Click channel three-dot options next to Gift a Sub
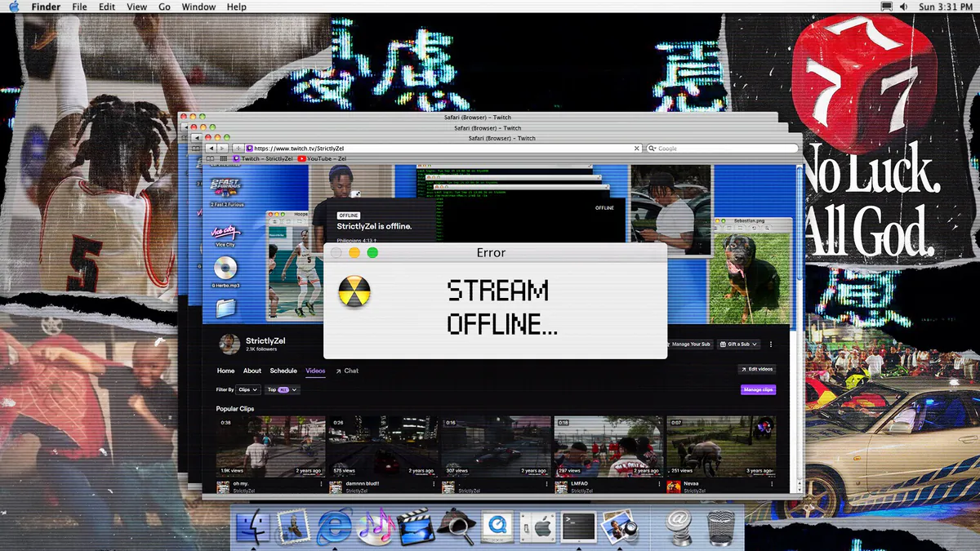980x551 pixels. click(771, 344)
